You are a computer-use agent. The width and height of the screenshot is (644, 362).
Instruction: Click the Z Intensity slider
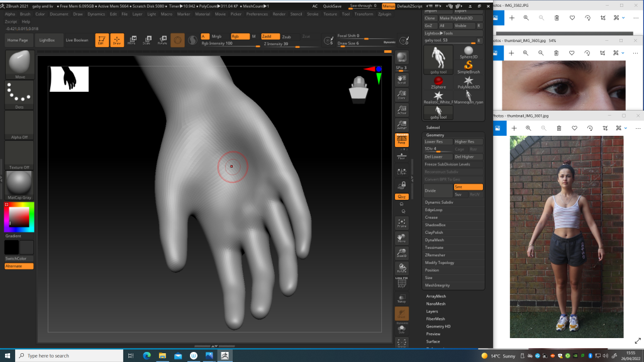pos(277,44)
